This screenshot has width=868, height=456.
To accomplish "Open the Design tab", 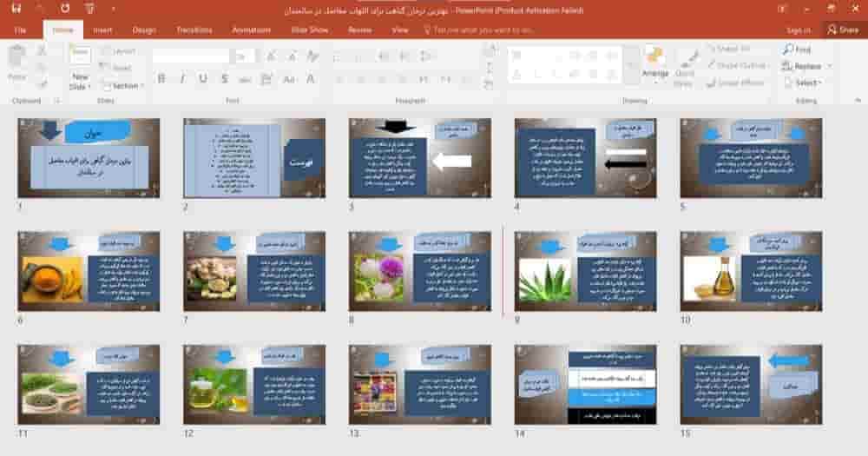I will point(144,30).
